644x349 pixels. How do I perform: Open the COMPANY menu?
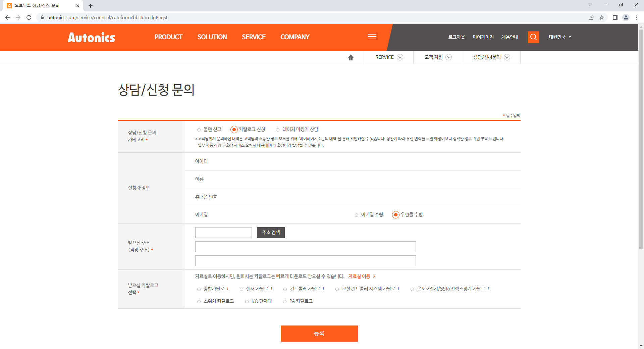(295, 37)
